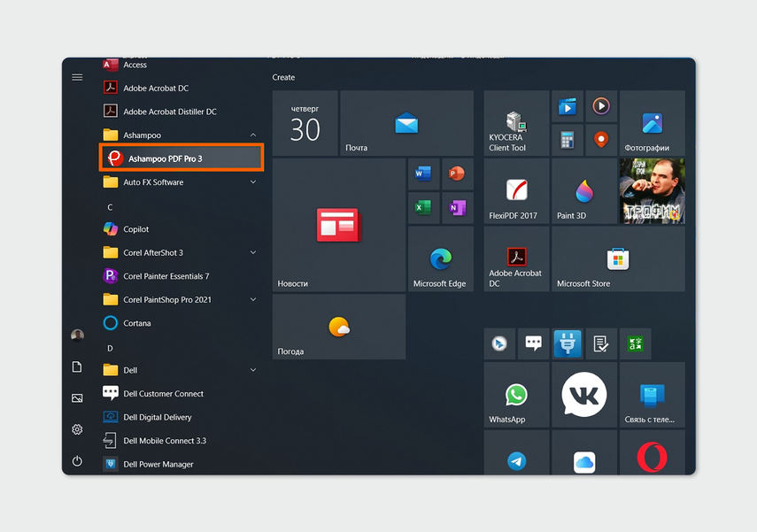Launch Microsoft Edge from tiles
Viewport: 757px width, 532px height.
tap(440, 258)
